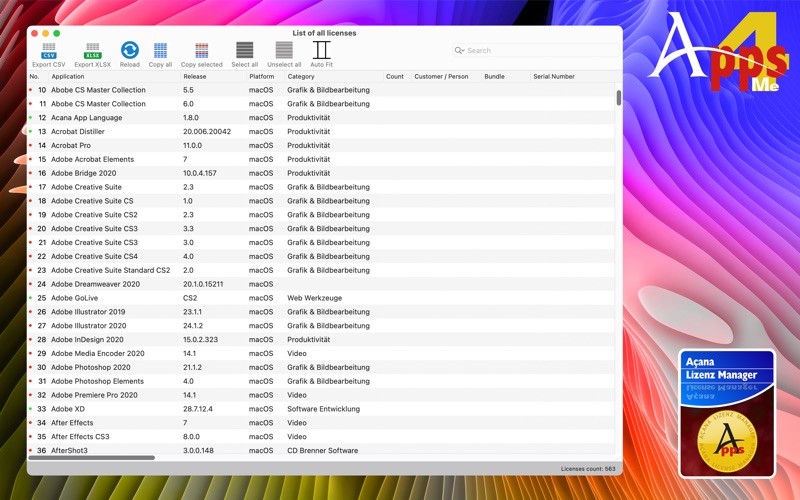Select row 21 Adobe Creative Suite CS3
This screenshot has height=500, width=800.
(x=321, y=242)
